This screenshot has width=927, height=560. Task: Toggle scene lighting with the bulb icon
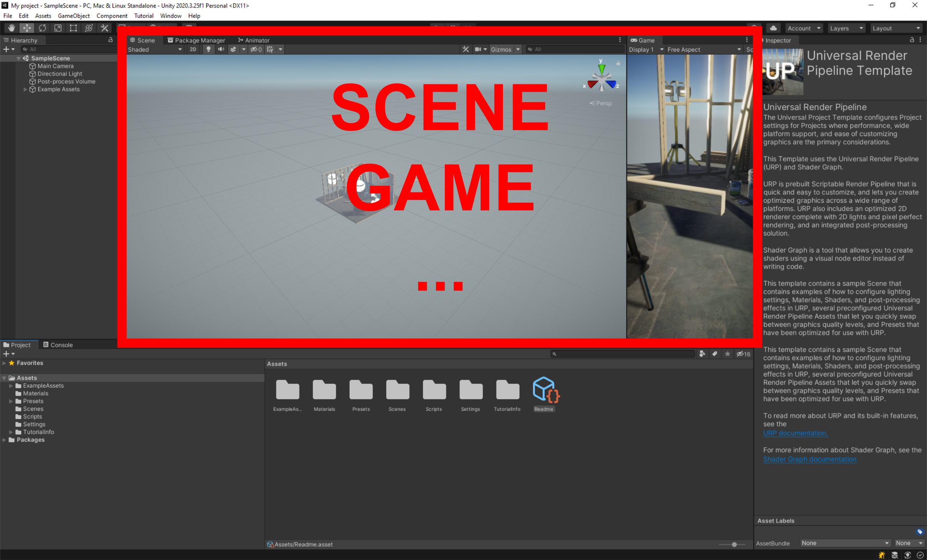(x=208, y=49)
